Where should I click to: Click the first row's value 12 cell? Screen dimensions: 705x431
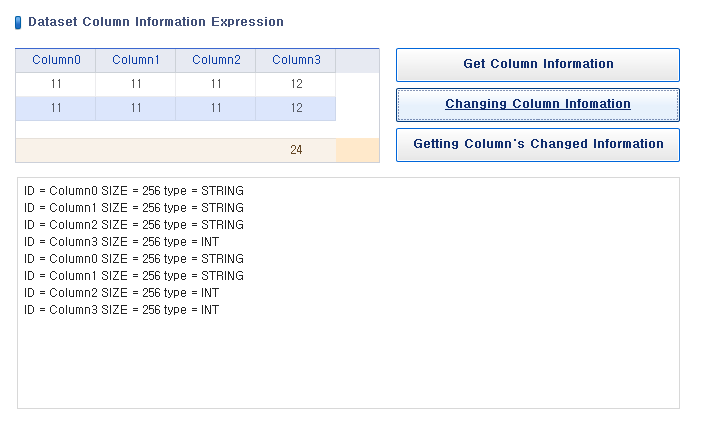[x=296, y=84]
